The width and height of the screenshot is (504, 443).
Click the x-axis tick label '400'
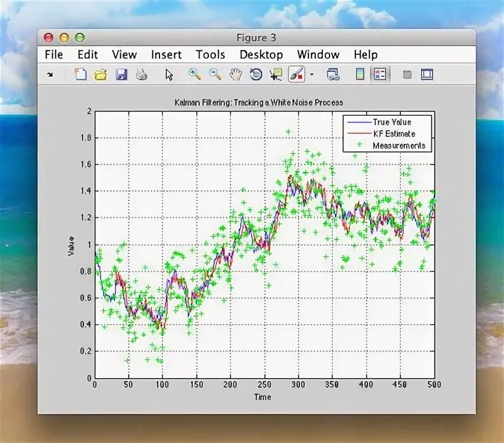[x=366, y=385]
